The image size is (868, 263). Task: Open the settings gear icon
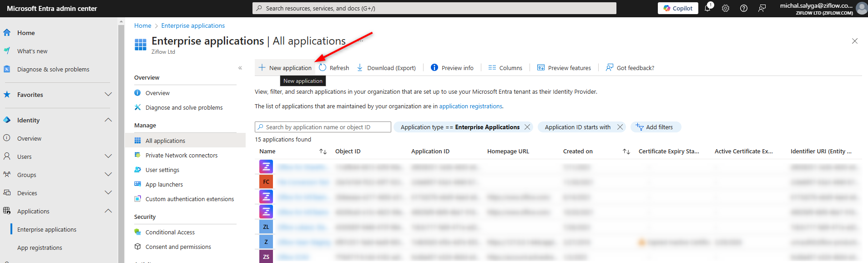726,8
